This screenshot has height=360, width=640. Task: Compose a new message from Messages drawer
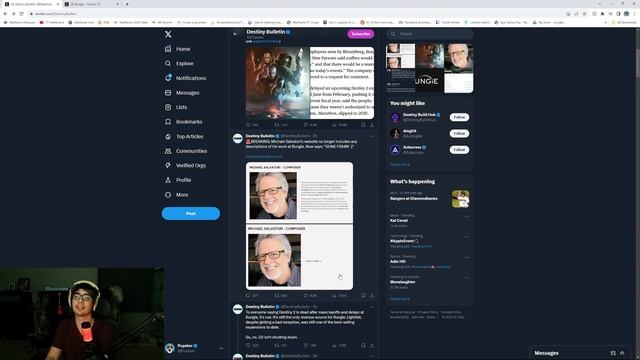click(x=613, y=353)
